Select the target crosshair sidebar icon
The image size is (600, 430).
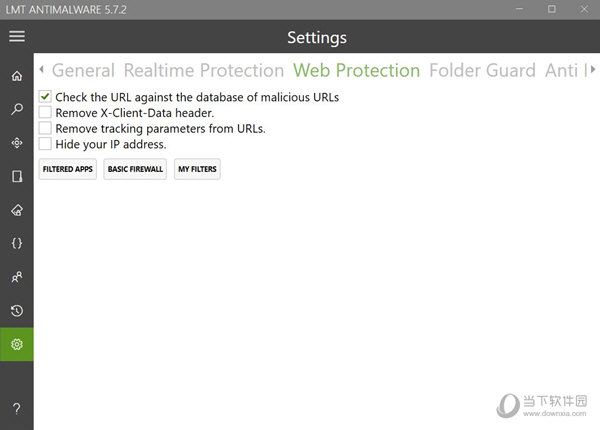click(17, 143)
